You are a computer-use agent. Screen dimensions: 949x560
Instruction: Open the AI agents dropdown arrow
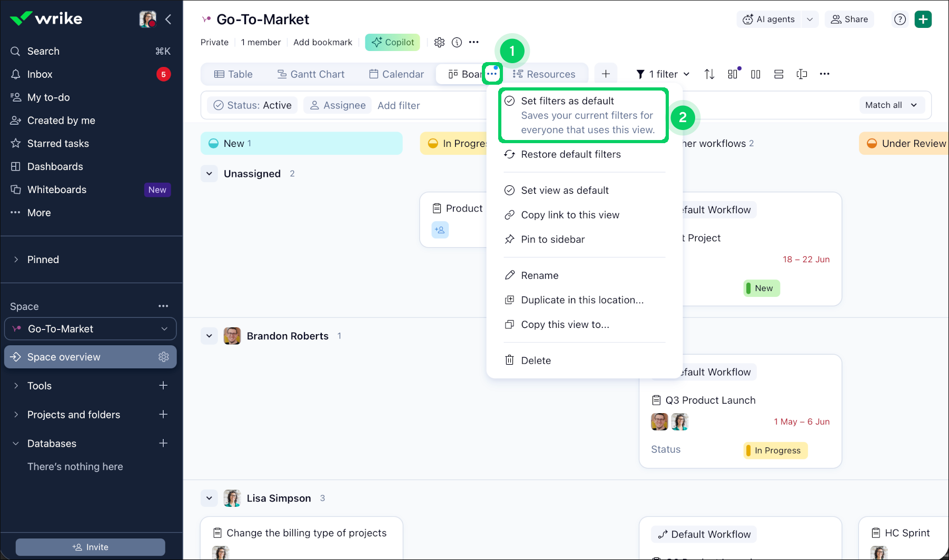[x=810, y=19]
